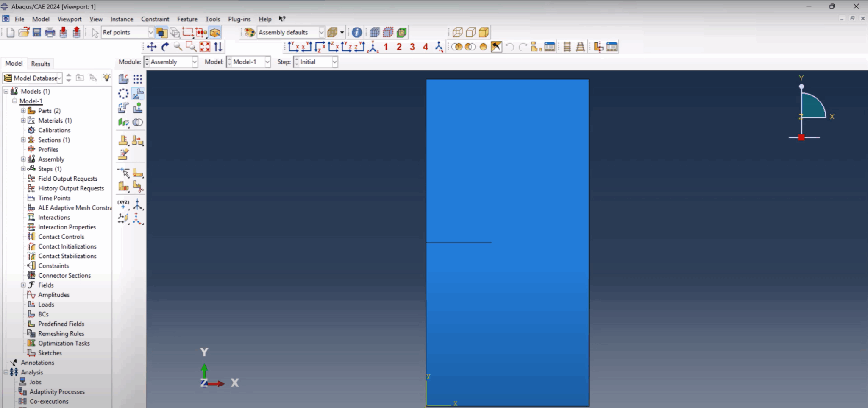Expand the Parts node in model tree
Screen dimensions: 868x408
point(23,111)
